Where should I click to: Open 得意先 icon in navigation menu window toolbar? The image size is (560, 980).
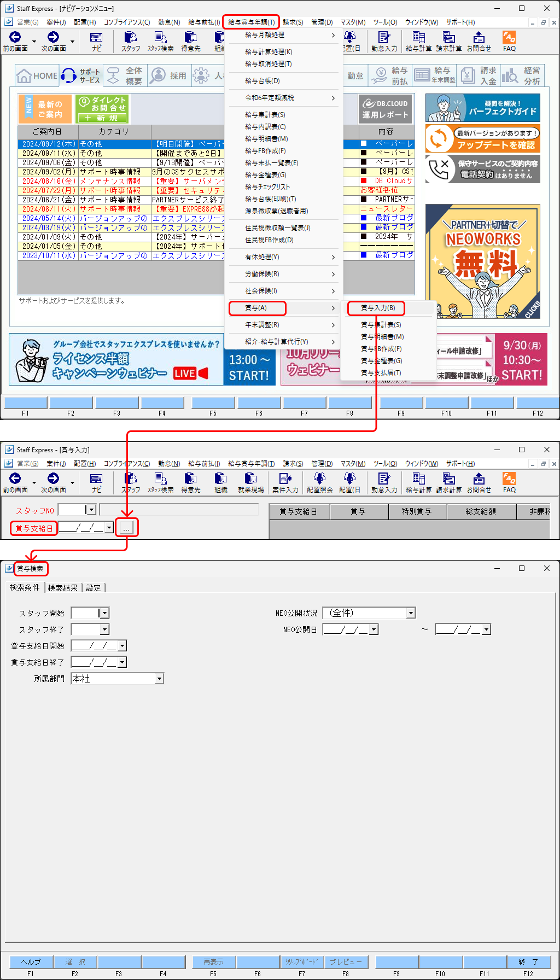[191, 41]
